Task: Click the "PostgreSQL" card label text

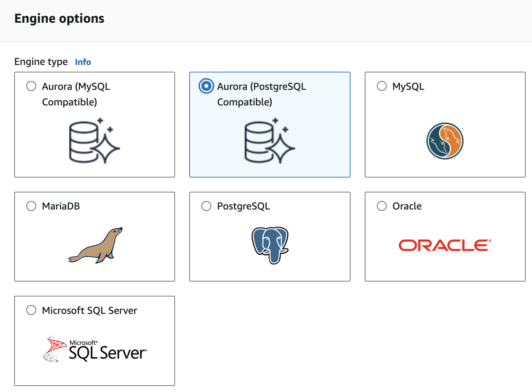Action: pos(244,206)
